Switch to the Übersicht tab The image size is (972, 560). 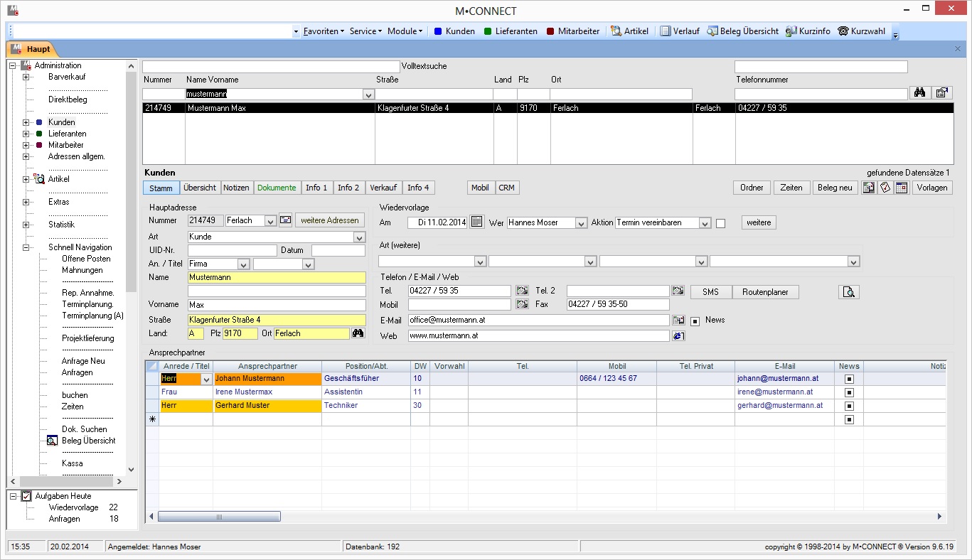click(200, 188)
